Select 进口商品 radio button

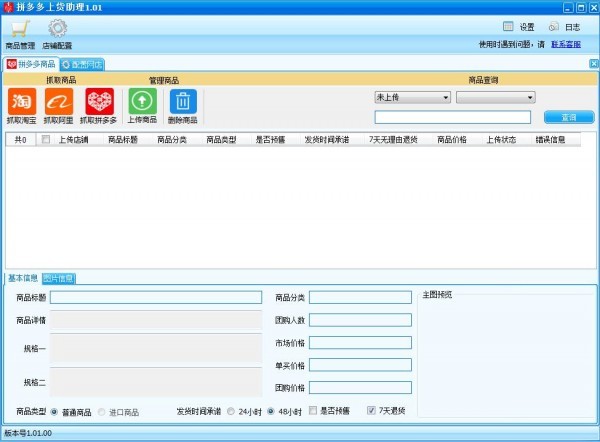pyautogui.click(x=101, y=412)
